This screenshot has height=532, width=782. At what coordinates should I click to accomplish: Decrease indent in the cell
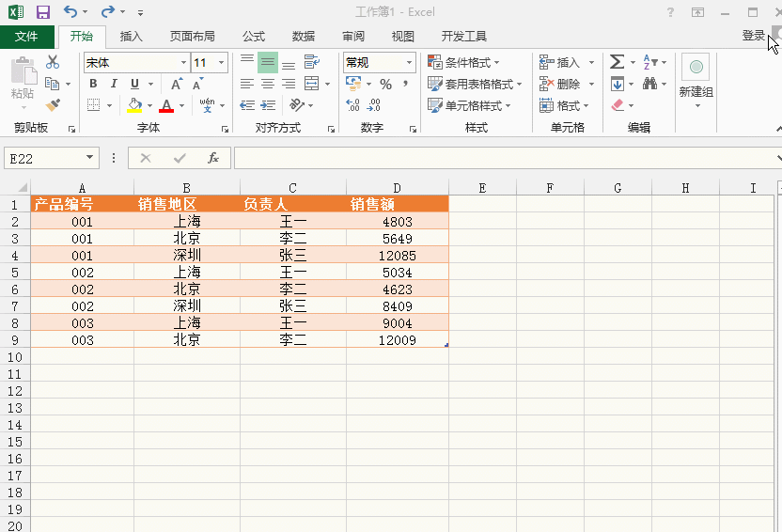point(247,104)
